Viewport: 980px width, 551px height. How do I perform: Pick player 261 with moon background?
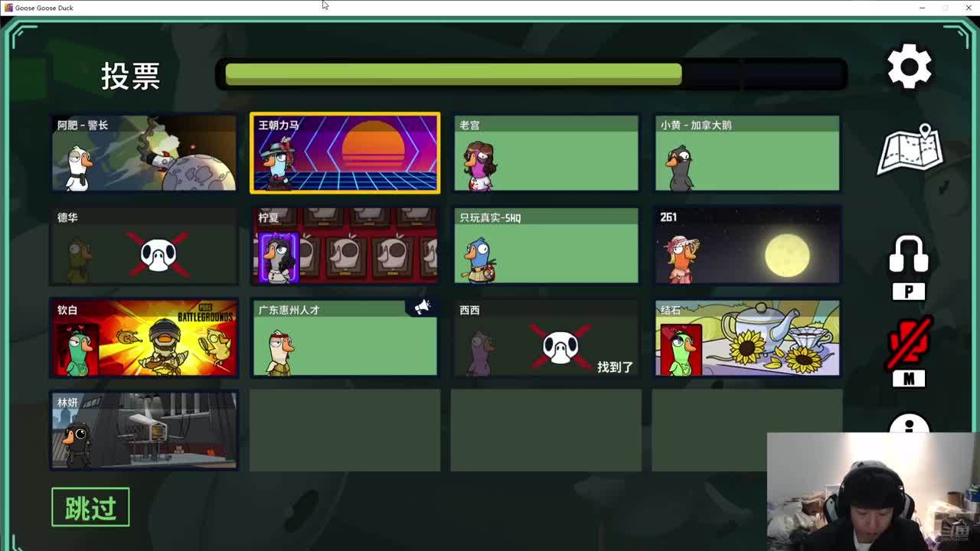tap(747, 246)
